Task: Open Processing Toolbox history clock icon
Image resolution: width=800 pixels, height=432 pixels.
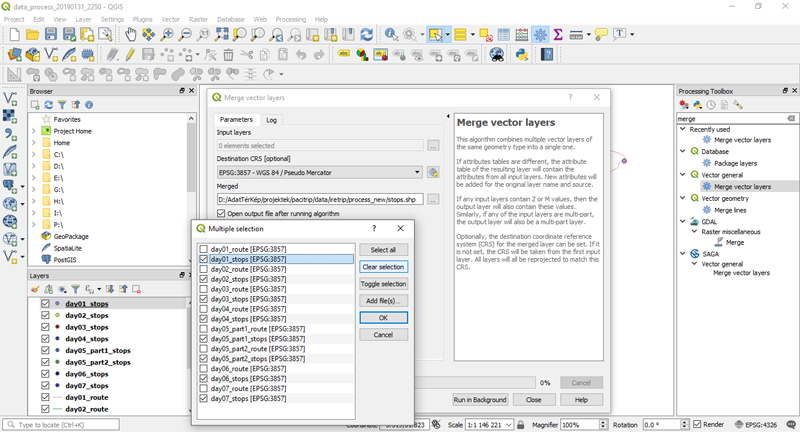Action: pyautogui.click(x=711, y=105)
